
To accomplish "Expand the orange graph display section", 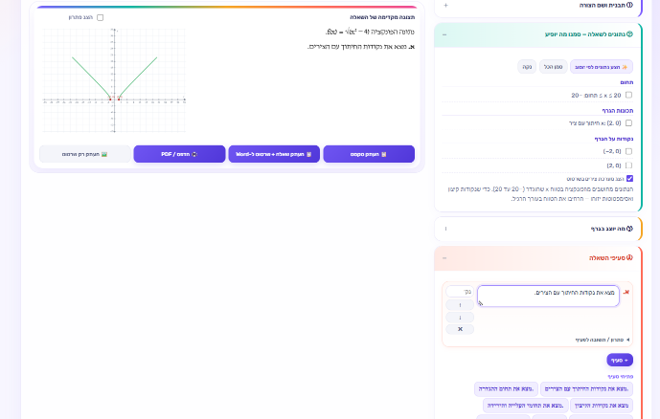I will 446,229.
